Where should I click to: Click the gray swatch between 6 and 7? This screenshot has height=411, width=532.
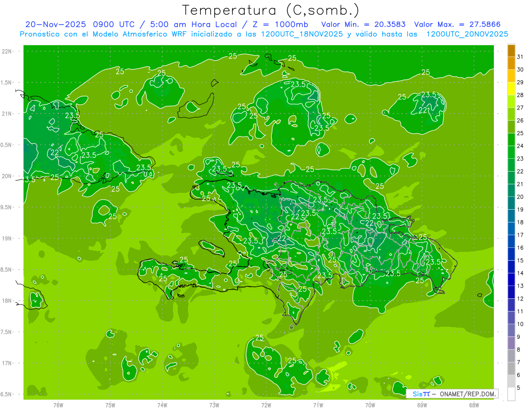[x=511, y=369]
